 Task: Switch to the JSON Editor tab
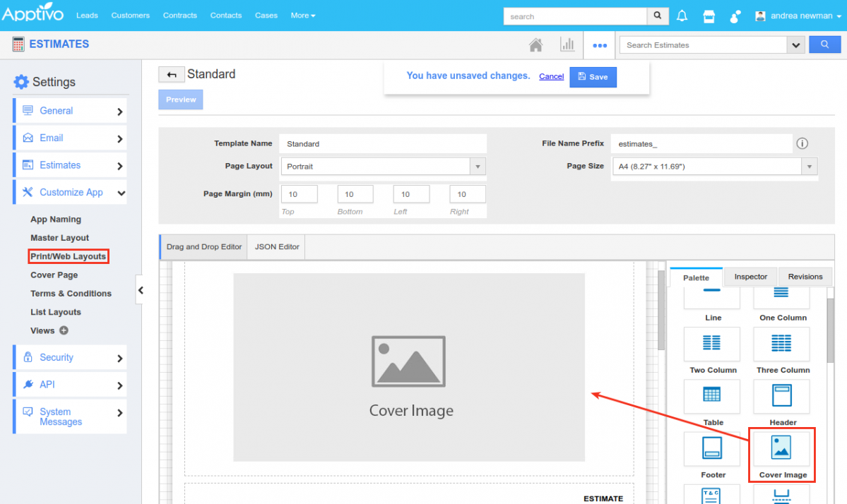(277, 247)
